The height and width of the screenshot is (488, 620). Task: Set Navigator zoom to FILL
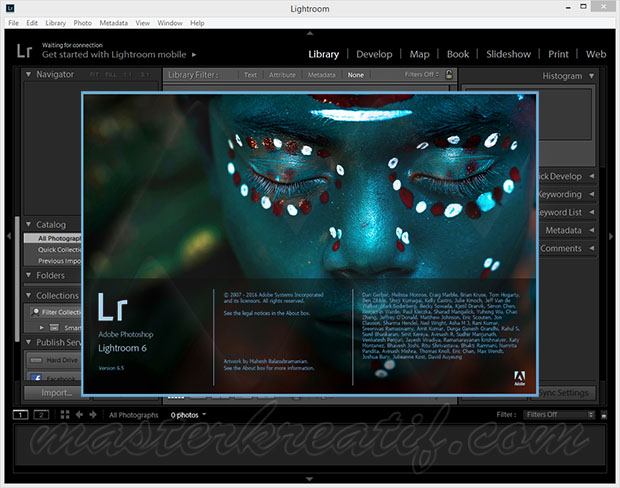pyautogui.click(x=111, y=74)
